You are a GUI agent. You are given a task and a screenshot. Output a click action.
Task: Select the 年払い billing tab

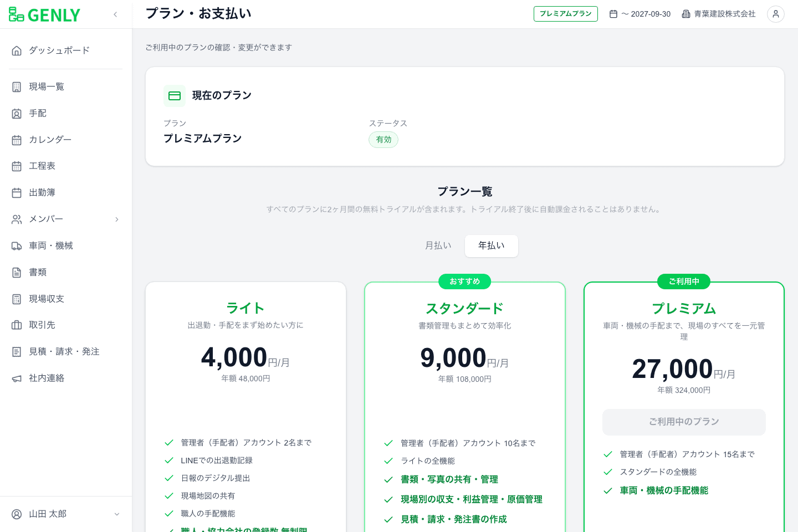[x=492, y=245]
